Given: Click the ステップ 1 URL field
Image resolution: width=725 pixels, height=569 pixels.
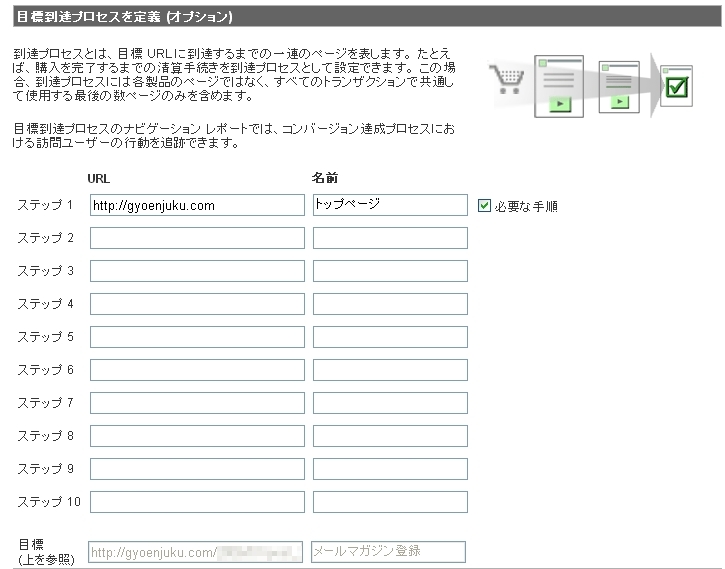Looking at the screenshot, I should (197, 205).
